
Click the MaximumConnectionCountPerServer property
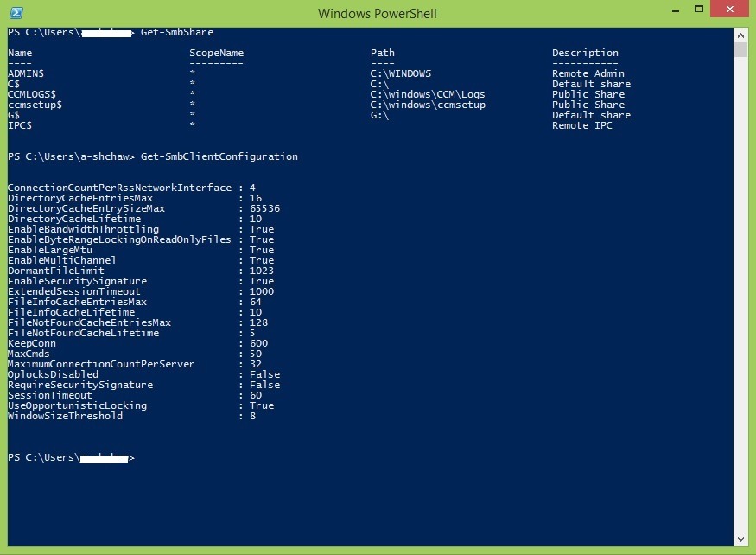click(101, 364)
